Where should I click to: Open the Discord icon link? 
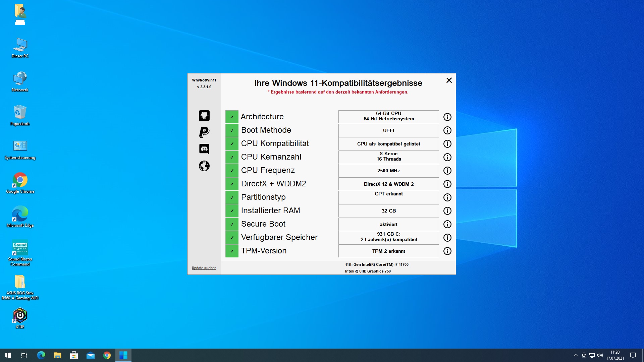[204, 149]
